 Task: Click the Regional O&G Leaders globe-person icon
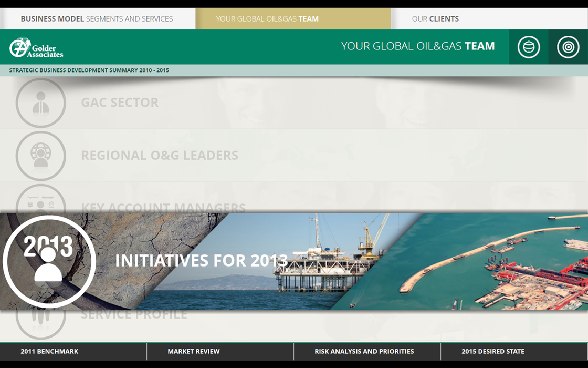coord(41,156)
